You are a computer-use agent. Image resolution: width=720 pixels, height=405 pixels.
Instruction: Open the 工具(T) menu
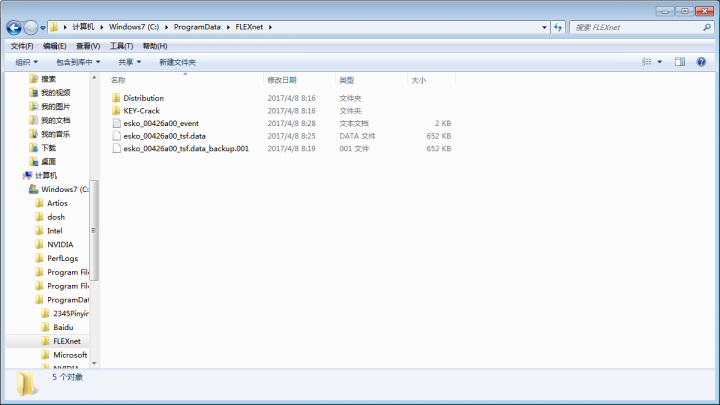coord(121,46)
